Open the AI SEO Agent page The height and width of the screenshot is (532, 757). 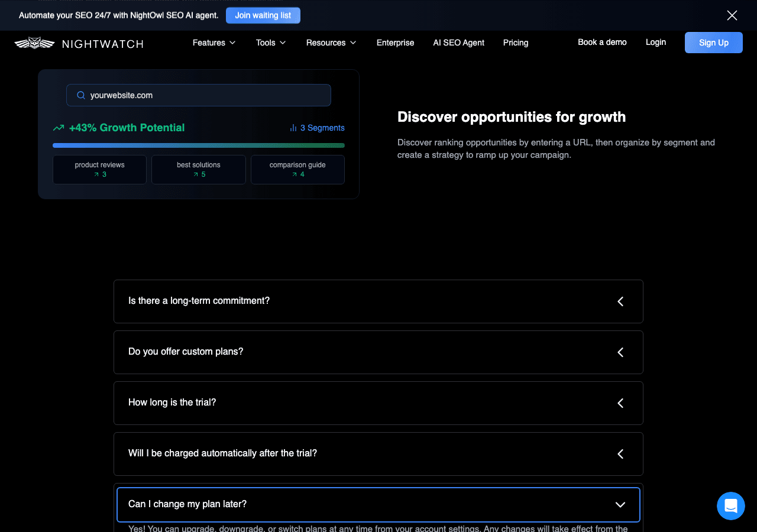point(458,43)
